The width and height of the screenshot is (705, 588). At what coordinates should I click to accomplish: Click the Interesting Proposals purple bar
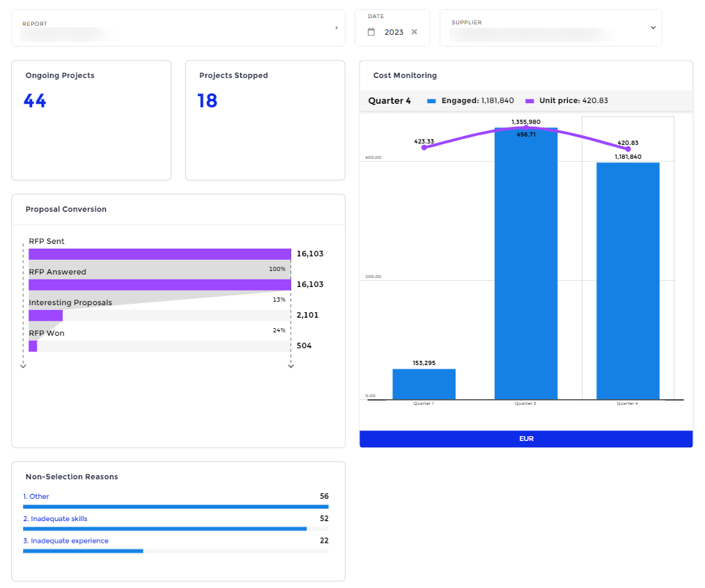point(45,316)
